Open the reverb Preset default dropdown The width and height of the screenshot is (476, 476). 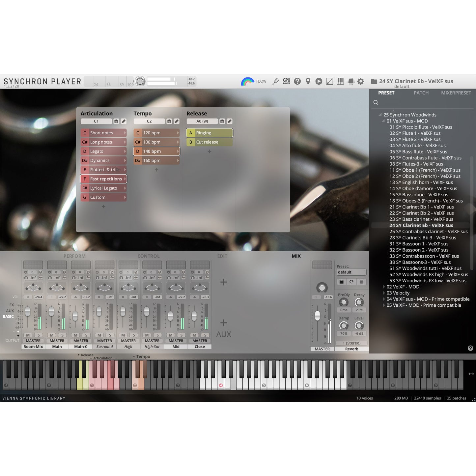pyautogui.click(x=351, y=272)
